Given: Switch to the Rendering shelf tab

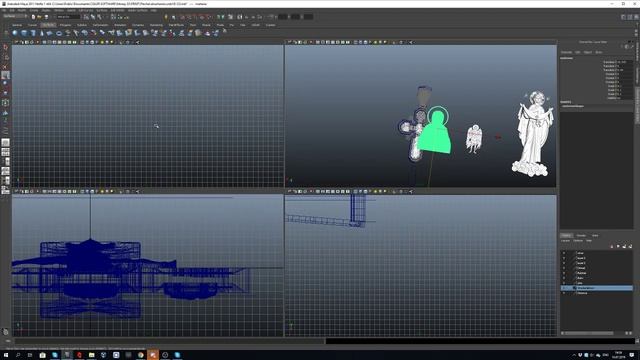Looking at the screenshot, I should 156,25.
